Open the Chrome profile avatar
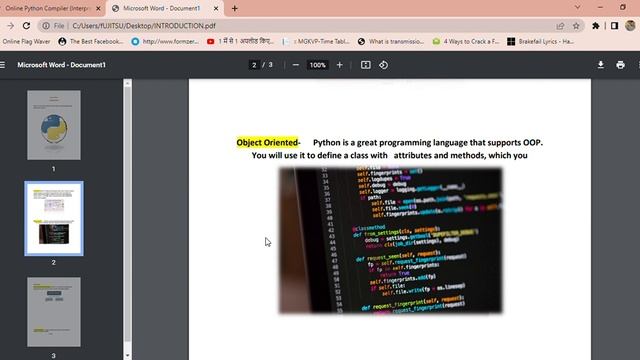 [x=630, y=26]
